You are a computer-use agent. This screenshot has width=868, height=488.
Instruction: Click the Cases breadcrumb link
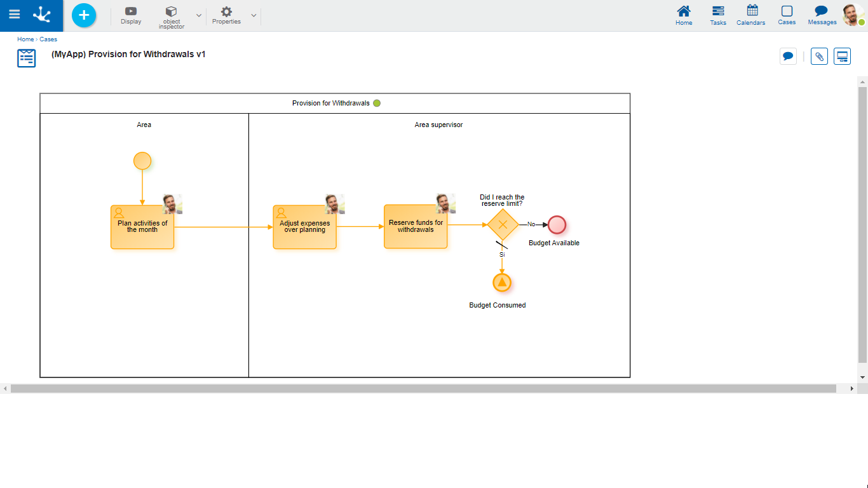click(48, 39)
